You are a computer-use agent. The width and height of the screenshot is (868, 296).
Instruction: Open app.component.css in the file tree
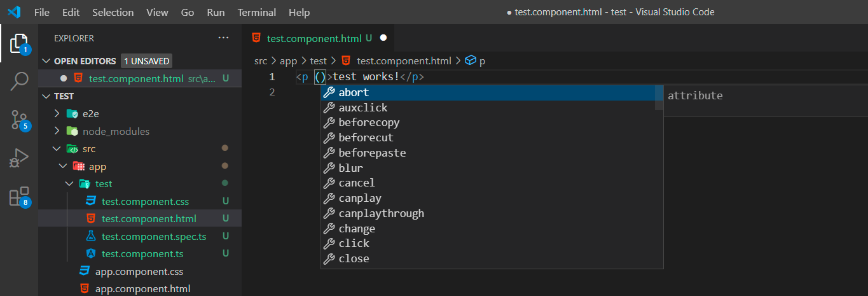tap(139, 272)
